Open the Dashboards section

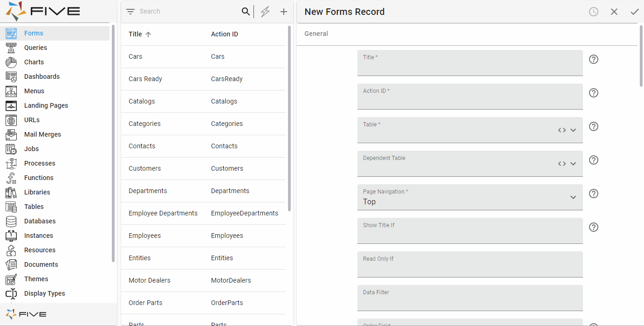[41, 76]
